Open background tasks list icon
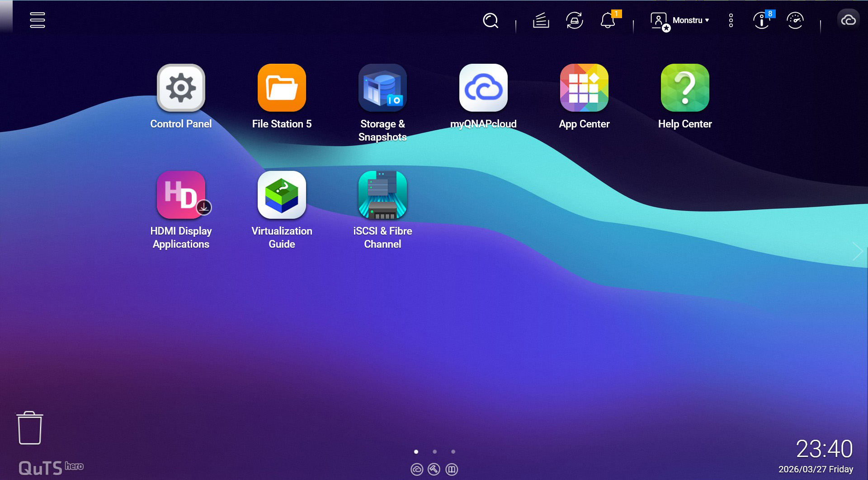Screen dimensions: 868x480 (x=541, y=20)
